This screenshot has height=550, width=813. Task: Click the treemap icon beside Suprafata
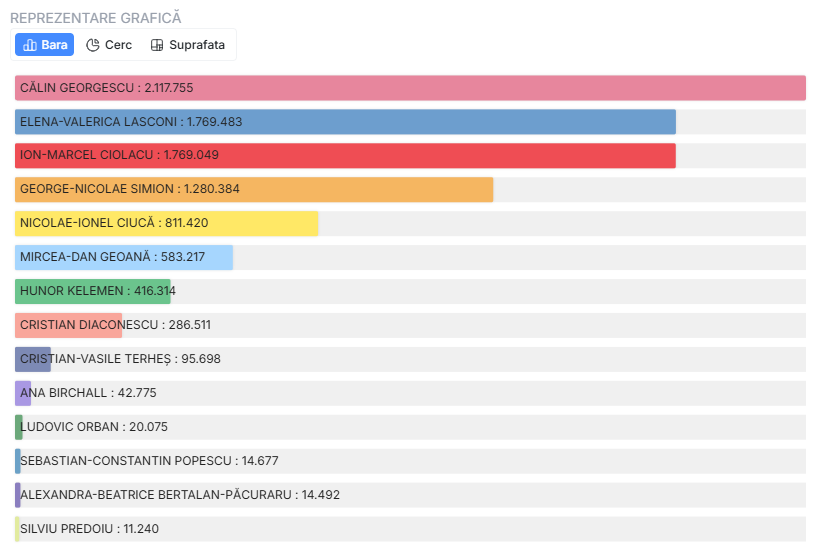[157, 45]
